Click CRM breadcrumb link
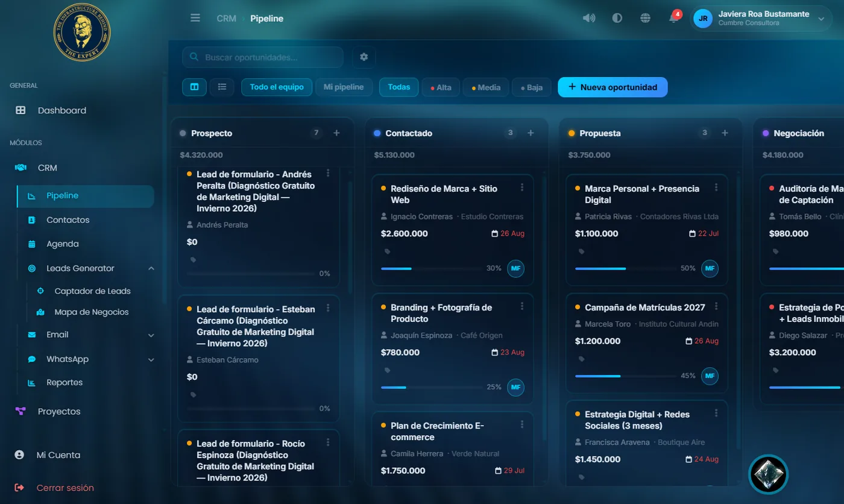The height and width of the screenshot is (504, 844). click(x=227, y=18)
